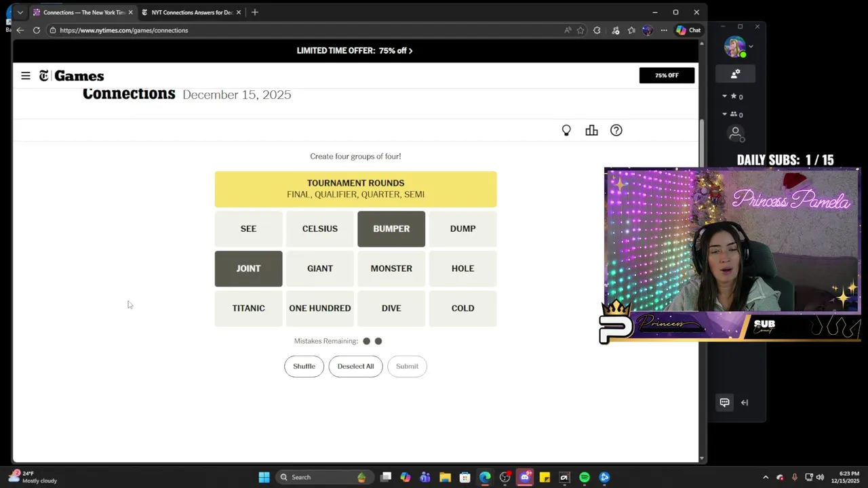
Task: Click the offline user avatar icon
Action: tap(736, 134)
